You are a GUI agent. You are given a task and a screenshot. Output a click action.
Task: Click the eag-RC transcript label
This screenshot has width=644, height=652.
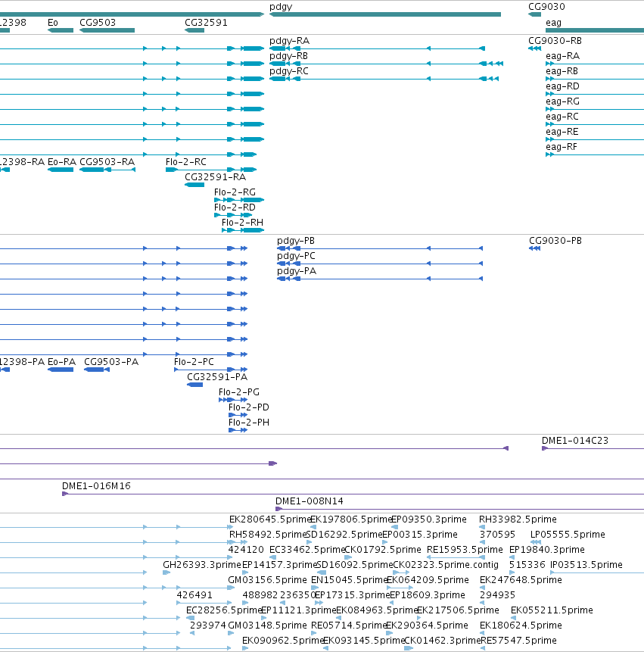pyautogui.click(x=562, y=117)
